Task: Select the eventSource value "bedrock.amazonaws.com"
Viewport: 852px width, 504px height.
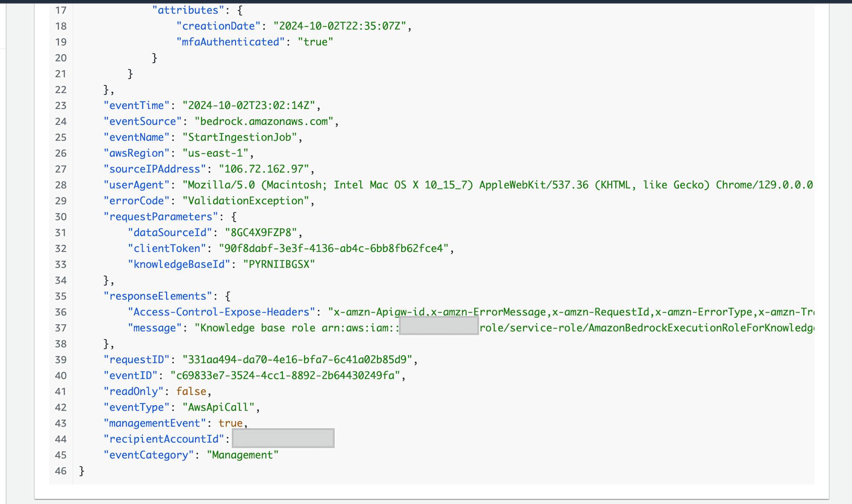Action: click(264, 121)
